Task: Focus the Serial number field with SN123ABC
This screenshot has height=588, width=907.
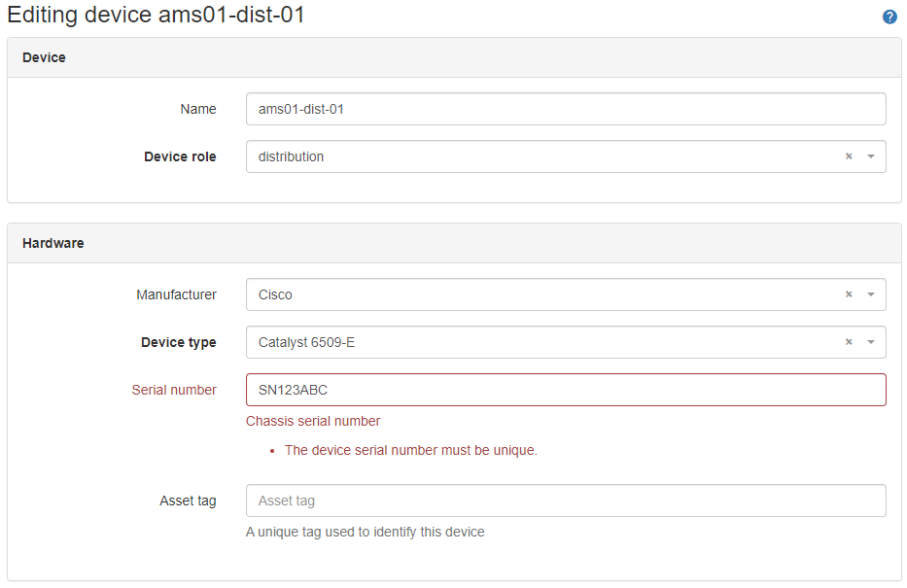Action: click(565, 390)
